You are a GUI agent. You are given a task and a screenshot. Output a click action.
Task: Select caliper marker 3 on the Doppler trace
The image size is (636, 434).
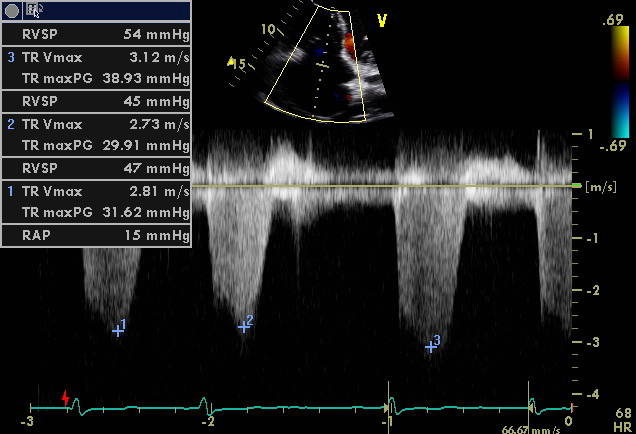[431, 346]
